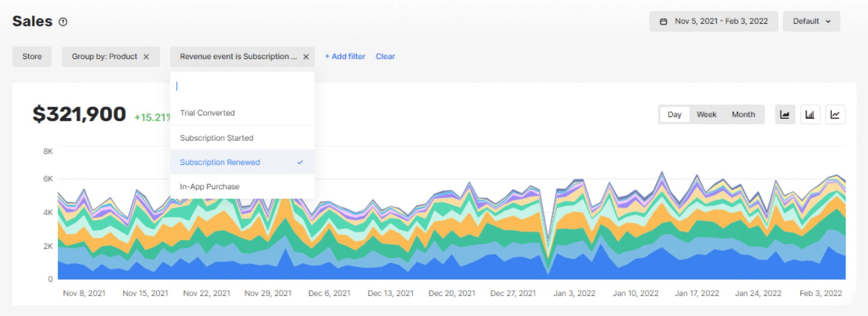Select the line chart view icon
Image resolution: width=868 pixels, height=316 pixels.
coord(835,115)
